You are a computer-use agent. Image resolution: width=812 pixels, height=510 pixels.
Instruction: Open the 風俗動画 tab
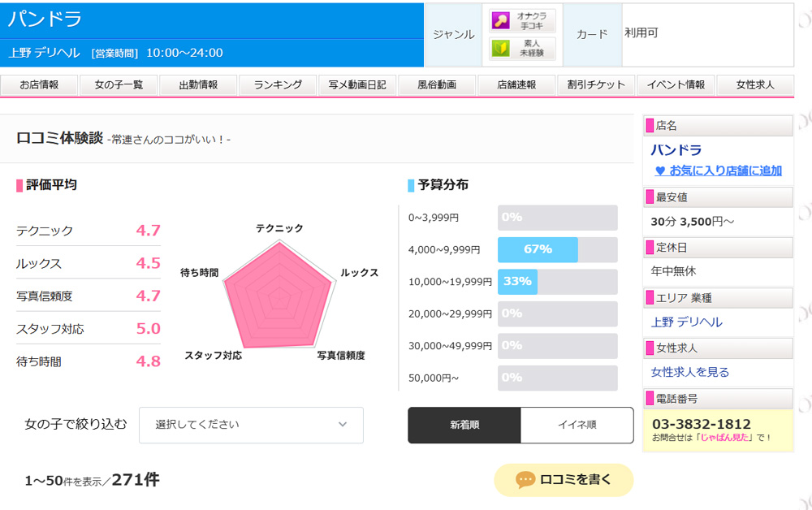pos(437,85)
